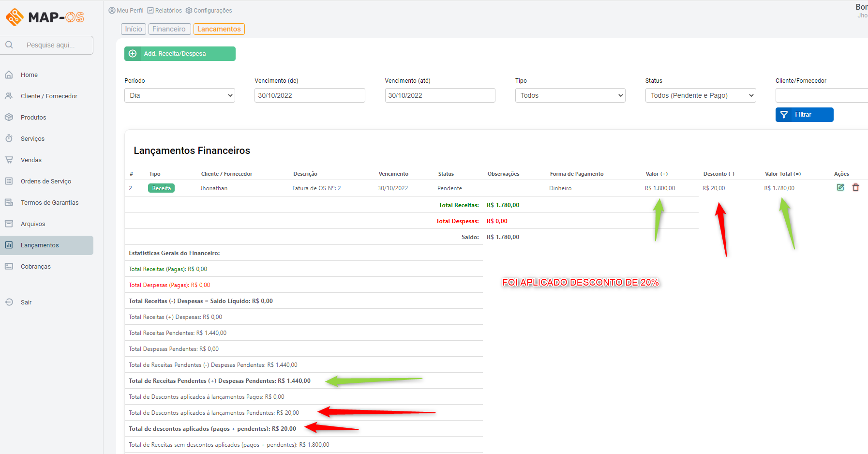Click the Vendas shopping cart icon

click(9, 160)
